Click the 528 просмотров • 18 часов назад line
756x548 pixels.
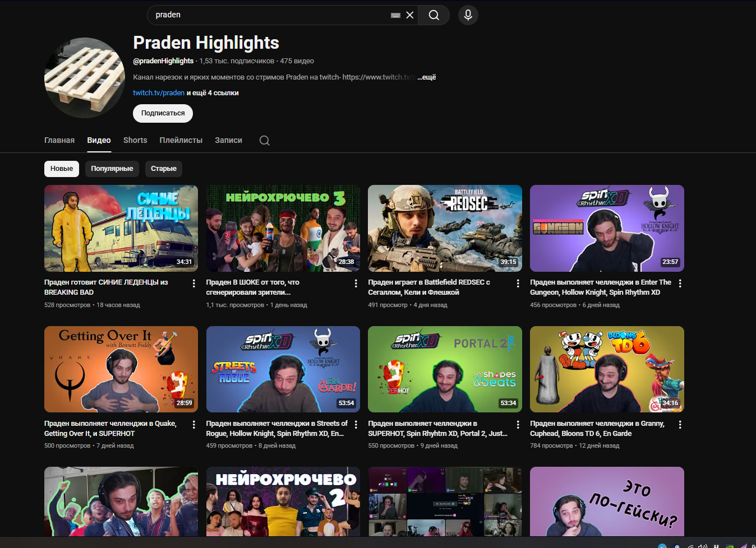click(x=92, y=305)
